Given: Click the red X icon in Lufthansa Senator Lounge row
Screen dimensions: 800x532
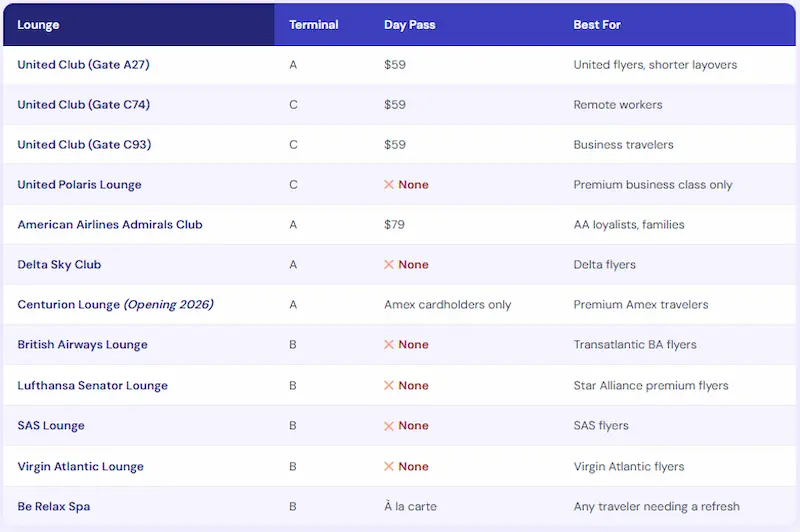Looking at the screenshot, I should [x=389, y=386].
